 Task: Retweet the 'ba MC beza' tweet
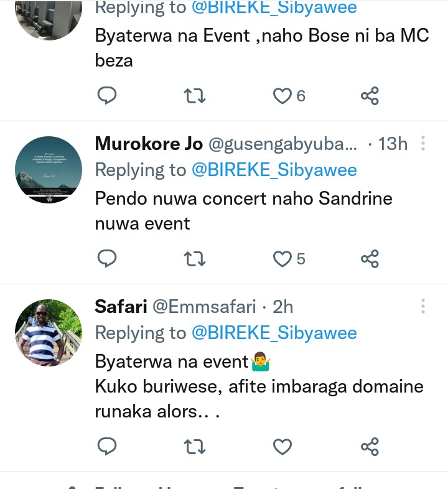[195, 96]
